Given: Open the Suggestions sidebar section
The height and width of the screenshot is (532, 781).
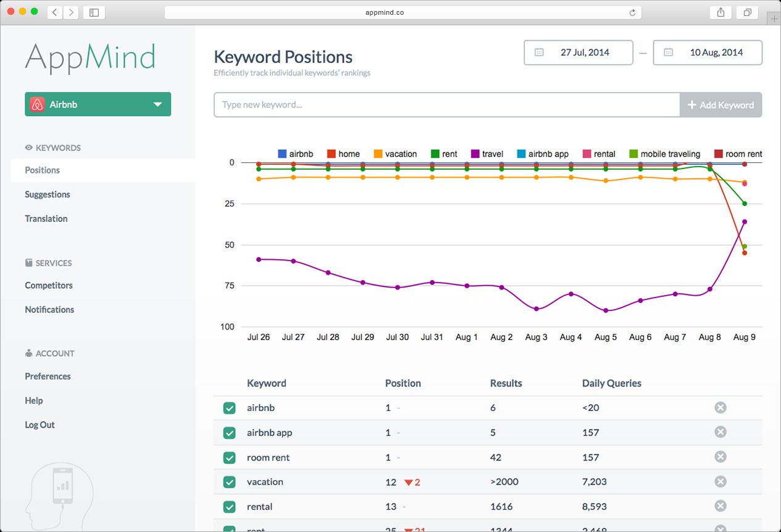Looking at the screenshot, I should click(48, 194).
